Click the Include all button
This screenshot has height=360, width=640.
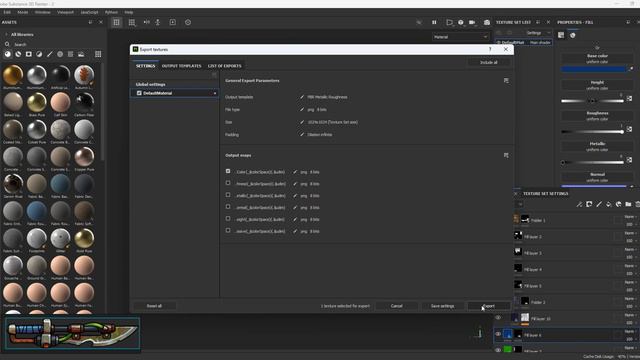pos(489,62)
